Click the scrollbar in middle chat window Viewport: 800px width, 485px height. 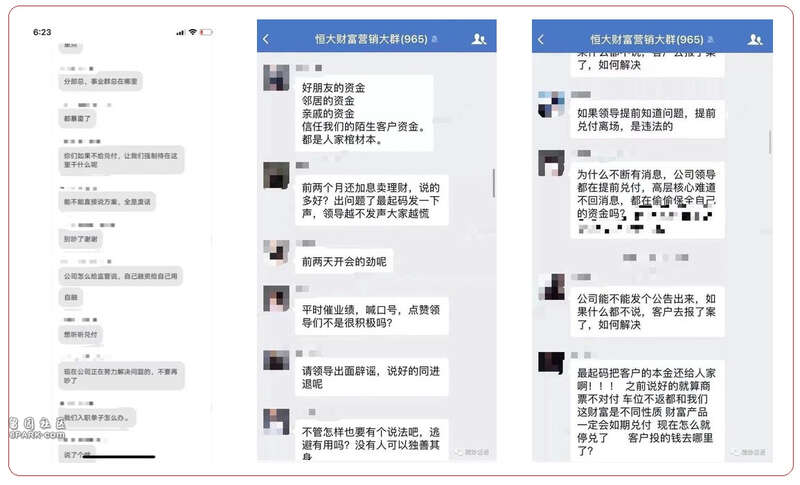(x=493, y=183)
